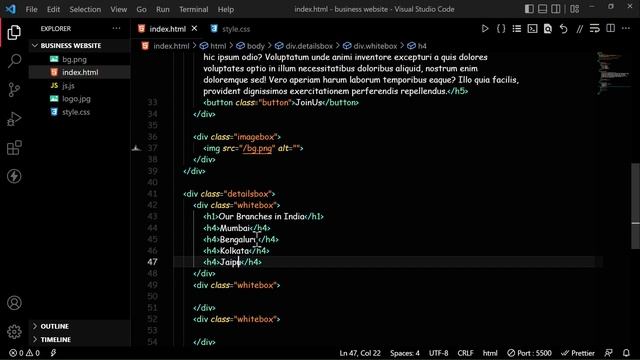Screen dimensions: 640x360
Task: Click the Run play icon in editor toolbar
Action: (485, 29)
